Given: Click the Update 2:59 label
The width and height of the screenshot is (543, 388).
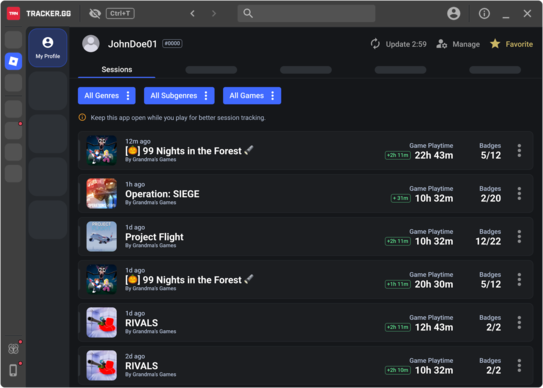Looking at the screenshot, I should click(406, 44).
